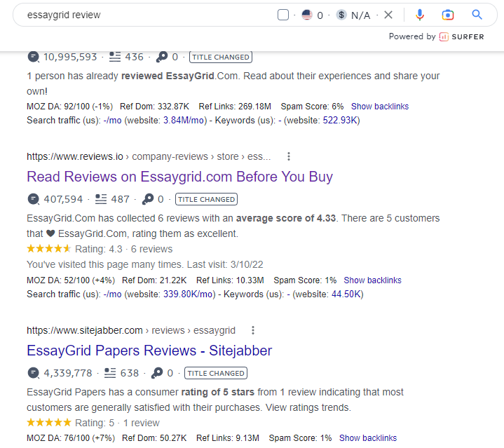Open Read Reviews on Essaygrid.com result

(179, 177)
